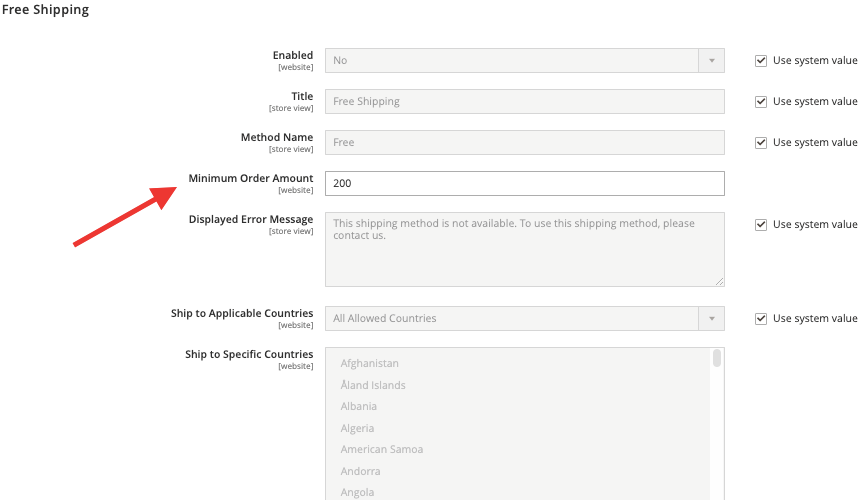The image size is (859, 500).
Task: Select Albania in the countries list
Action: (x=359, y=406)
